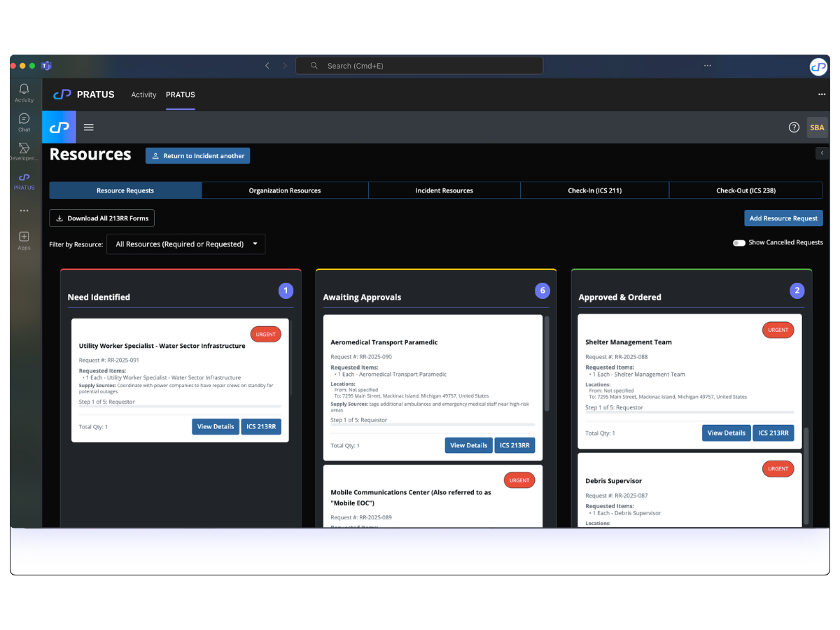Enable Show Cancelled Requests
The image size is (840, 630).
738,243
